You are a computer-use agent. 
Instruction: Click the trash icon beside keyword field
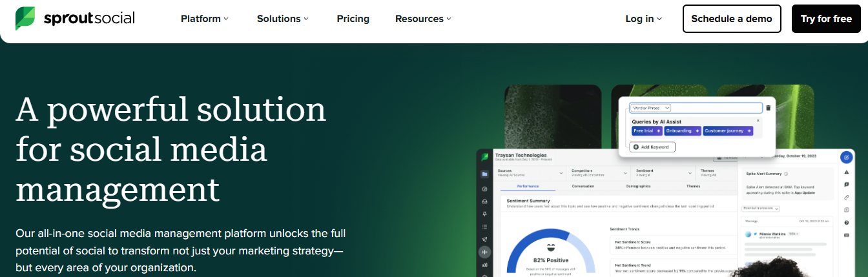pos(768,108)
